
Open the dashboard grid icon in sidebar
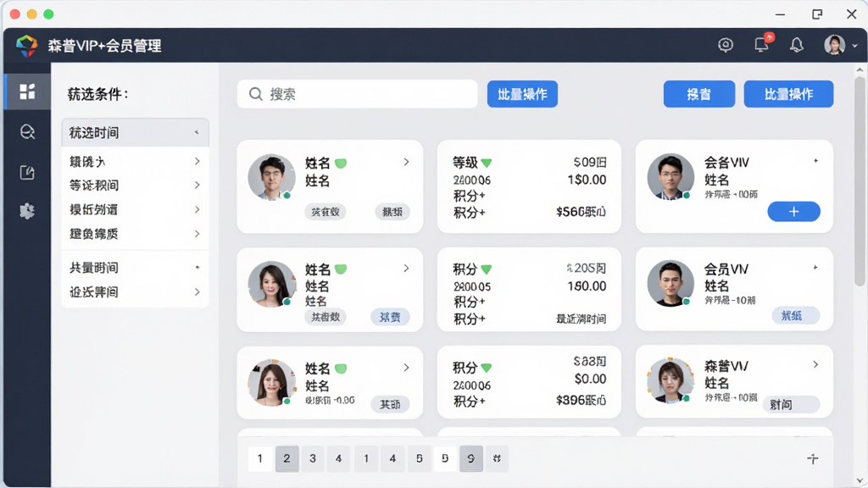[x=27, y=91]
